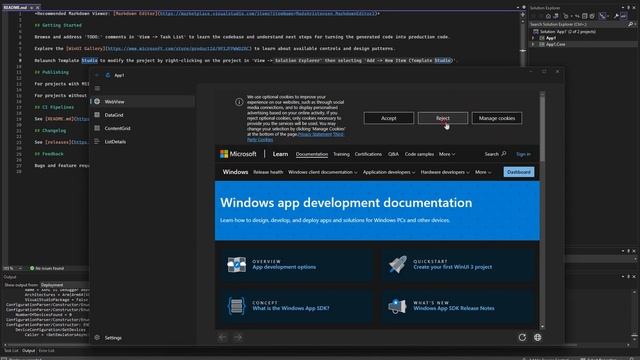Expand the App1 project node
640x360 pixels.
(x=533, y=38)
